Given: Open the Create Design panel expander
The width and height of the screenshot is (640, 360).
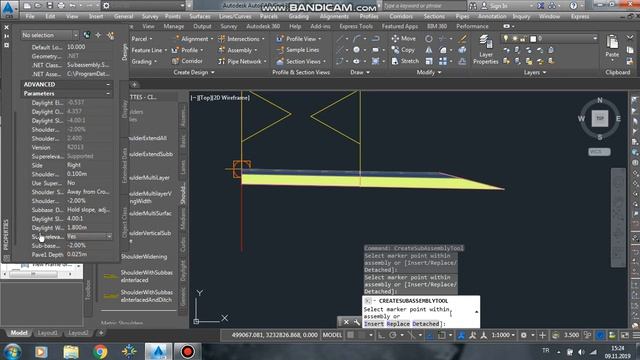Looking at the screenshot, I should [x=194, y=72].
